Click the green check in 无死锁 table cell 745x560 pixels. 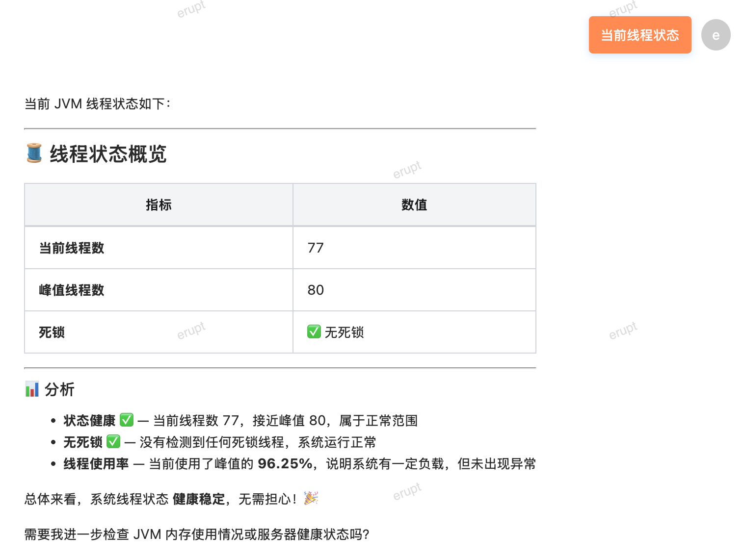point(314,332)
